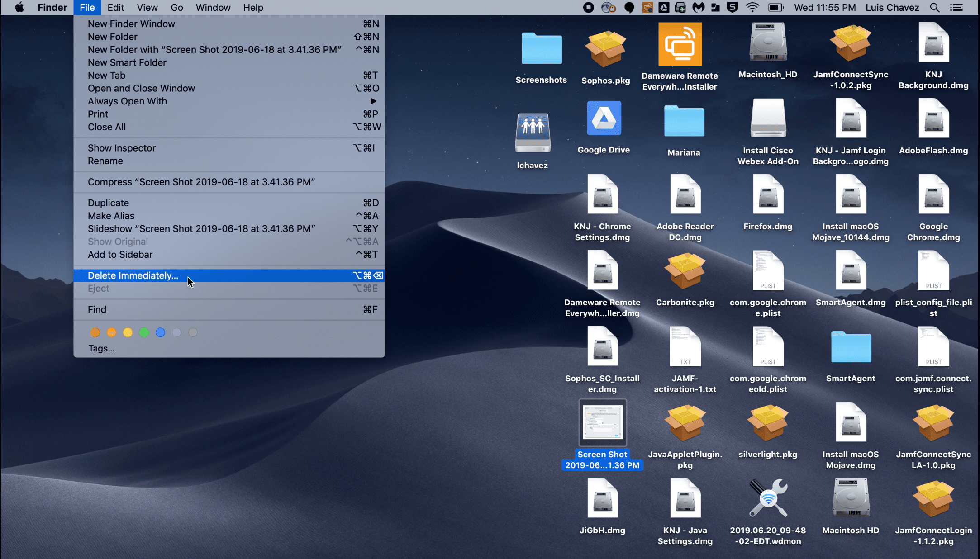Open the View menu in menu bar
Image resolution: width=980 pixels, height=559 pixels.
click(147, 8)
